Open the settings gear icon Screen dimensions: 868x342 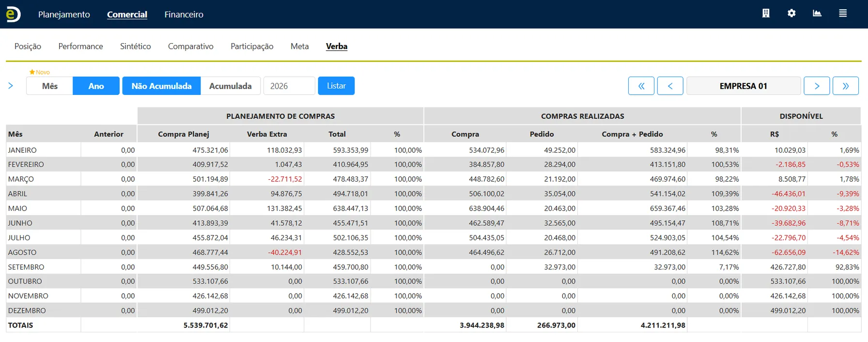(791, 14)
